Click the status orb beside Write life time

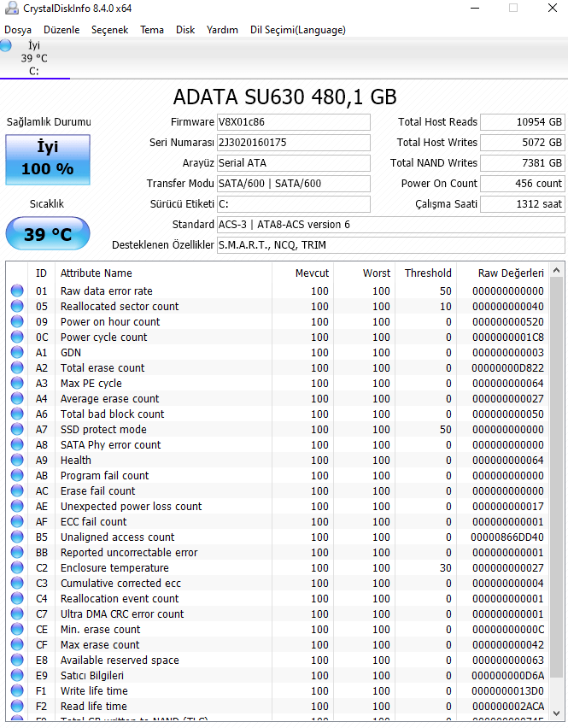coord(17,691)
